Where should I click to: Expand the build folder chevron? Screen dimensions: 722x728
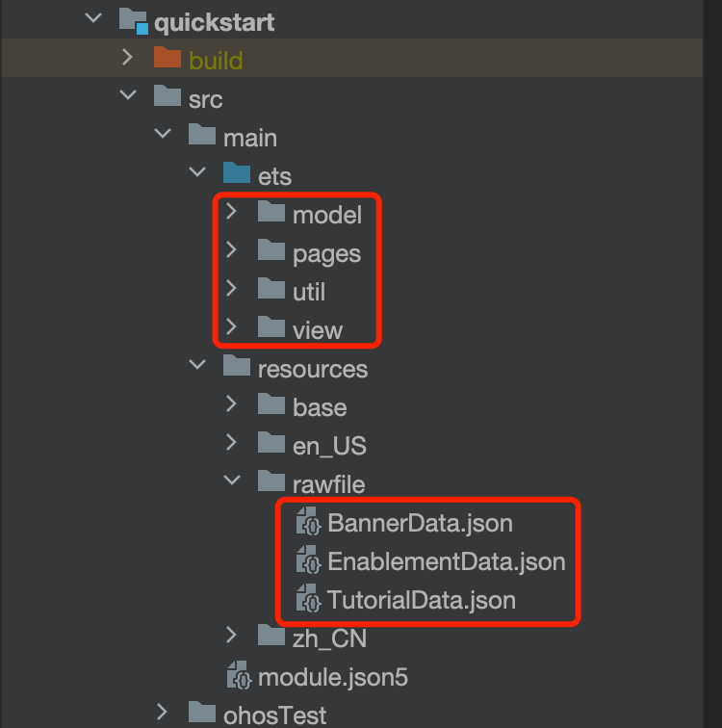click(x=127, y=58)
